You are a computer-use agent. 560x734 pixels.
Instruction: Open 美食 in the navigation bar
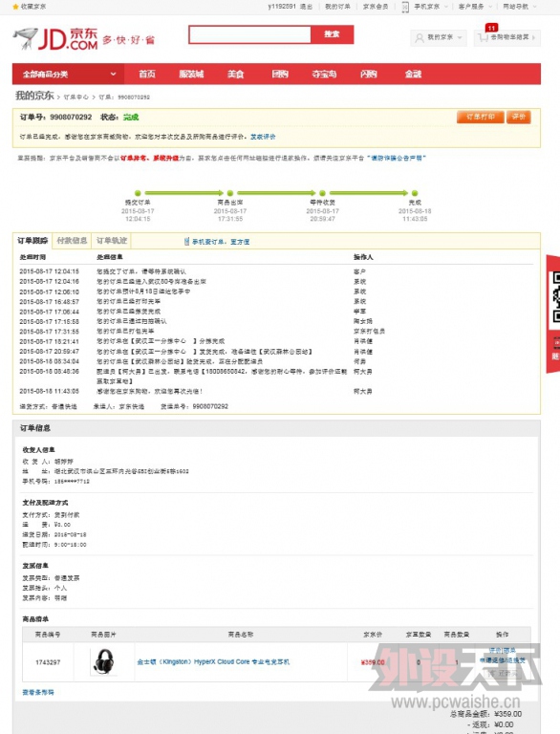click(235, 74)
